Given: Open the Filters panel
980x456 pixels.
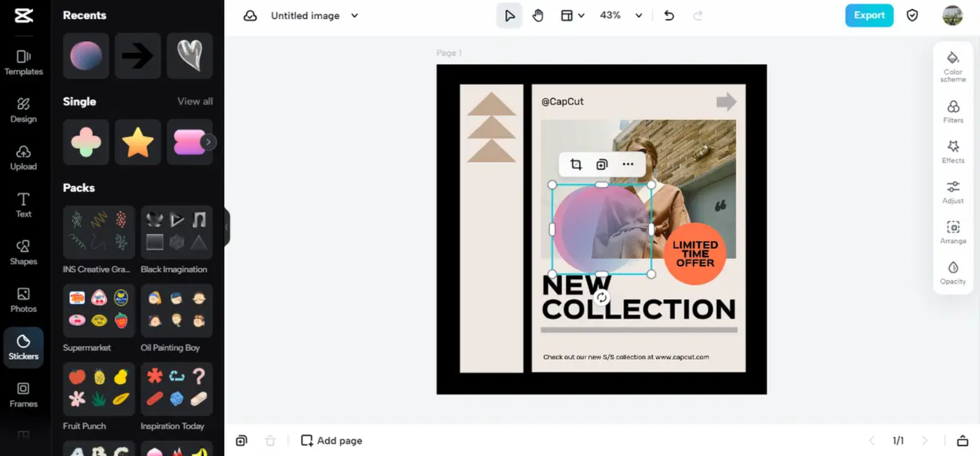Looking at the screenshot, I should pos(953,111).
